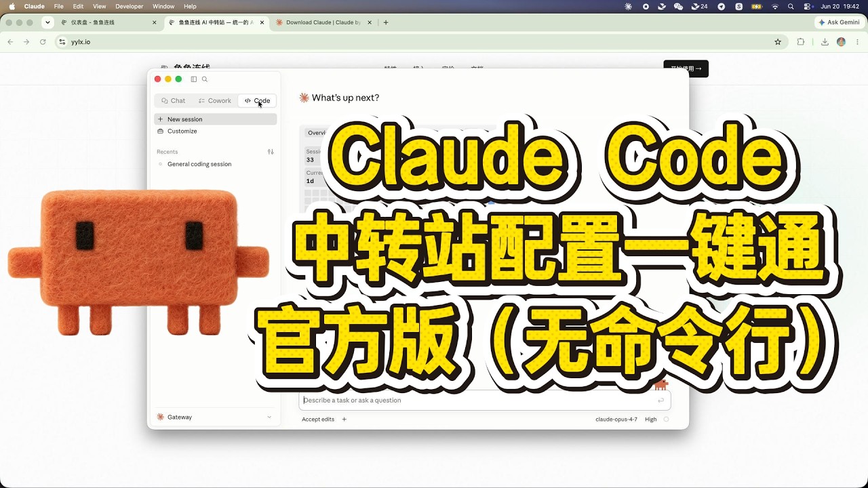Open the View menu
This screenshot has height=488, width=868.
click(99, 6)
